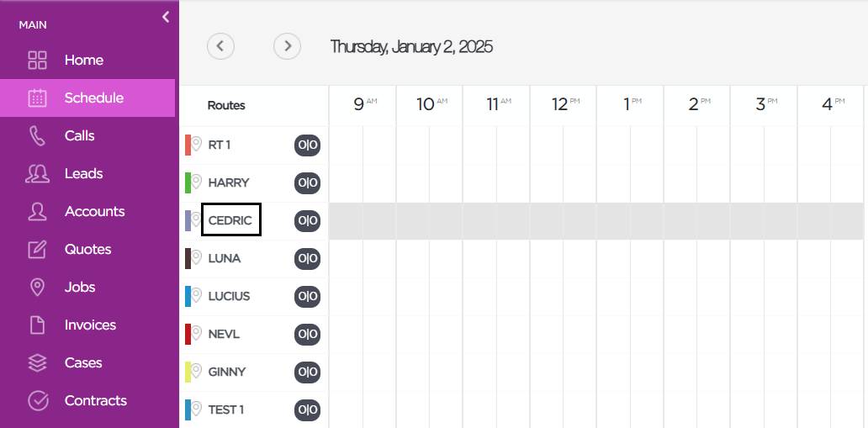Click the Quotes pencil icon

37,249
